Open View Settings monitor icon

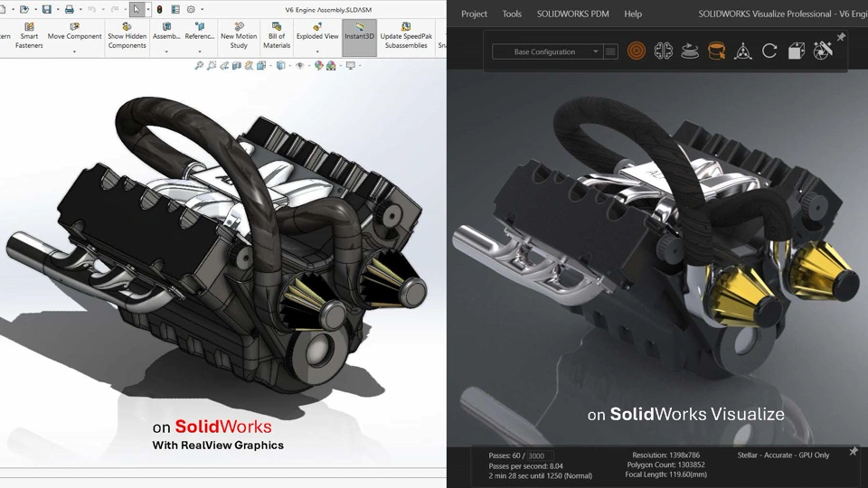pyautogui.click(x=351, y=65)
